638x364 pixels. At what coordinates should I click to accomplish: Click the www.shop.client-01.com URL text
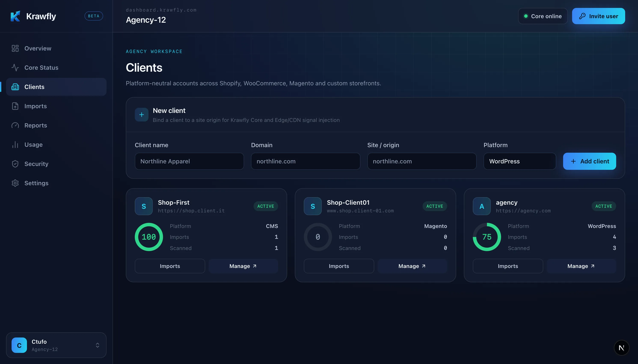point(360,211)
